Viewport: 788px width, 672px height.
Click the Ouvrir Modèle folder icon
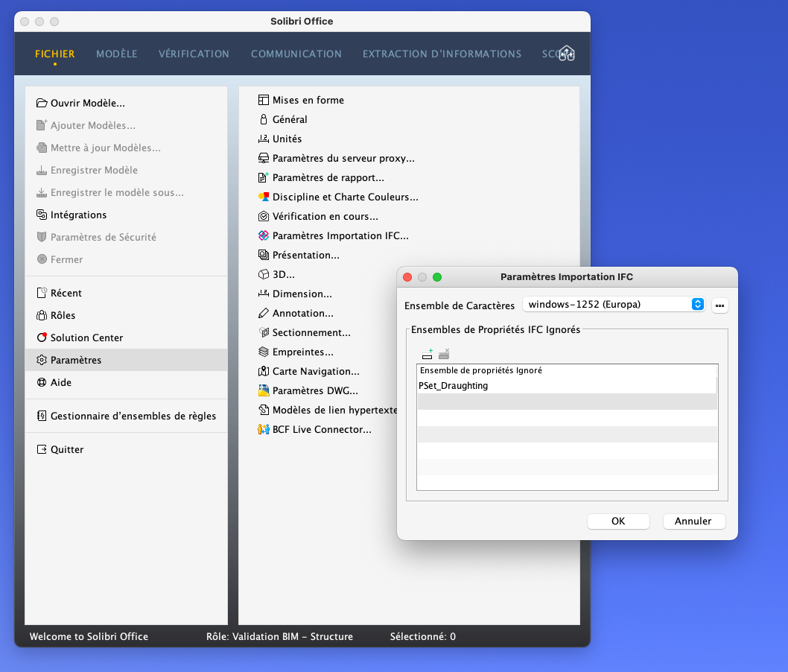coord(42,103)
